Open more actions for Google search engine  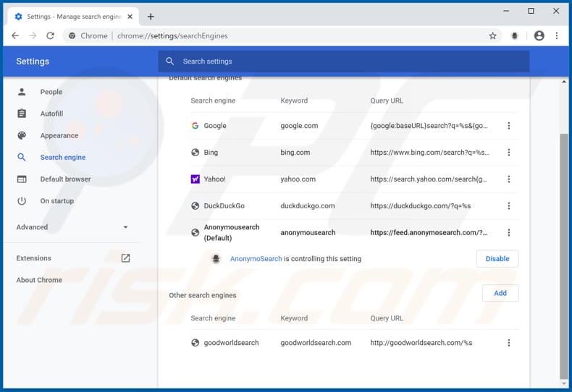[x=508, y=126]
